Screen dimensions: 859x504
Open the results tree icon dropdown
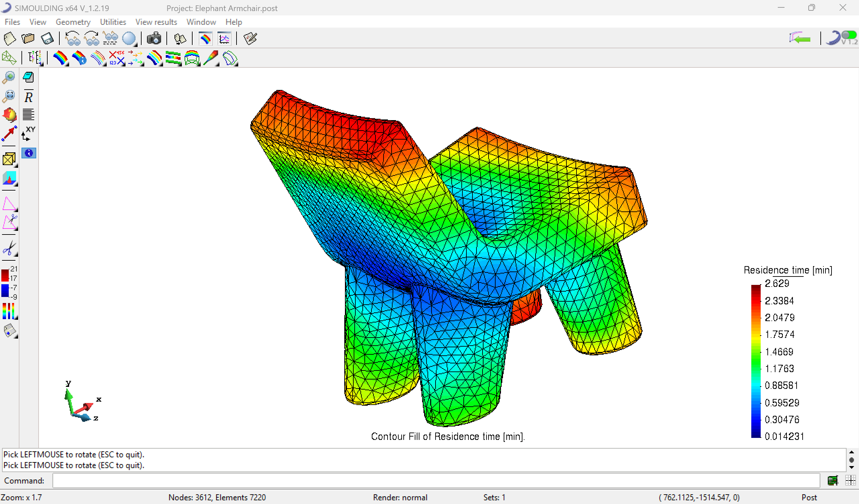coord(35,58)
